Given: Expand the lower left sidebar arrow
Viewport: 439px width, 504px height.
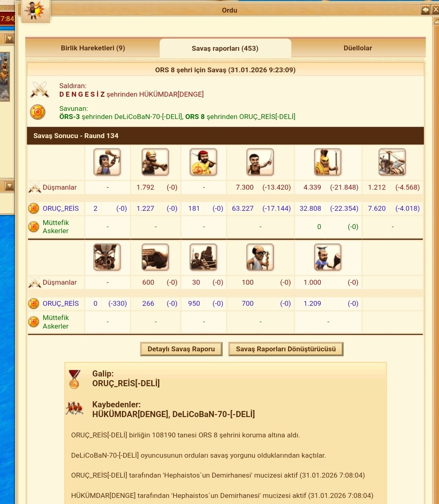Looking at the screenshot, I should pyautogui.click(x=9, y=186).
